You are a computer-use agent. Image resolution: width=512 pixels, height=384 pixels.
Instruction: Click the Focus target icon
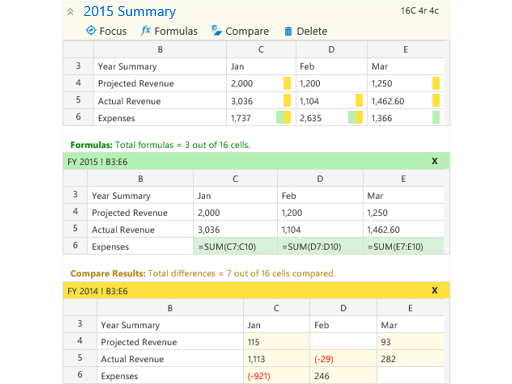point(91,30)
